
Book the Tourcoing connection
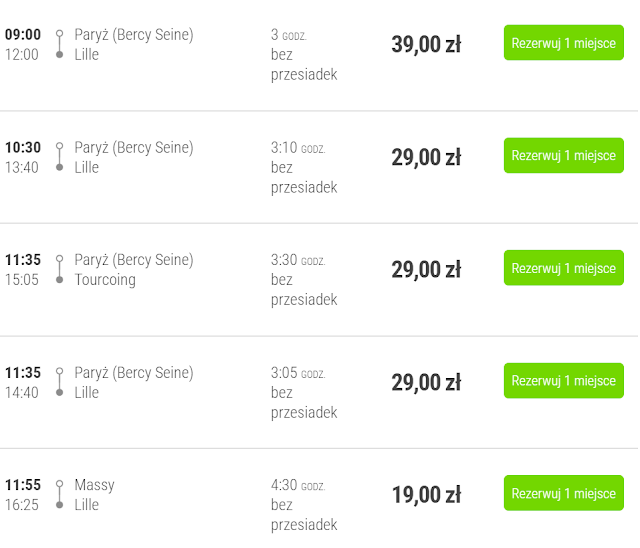(x=563, y=268)
